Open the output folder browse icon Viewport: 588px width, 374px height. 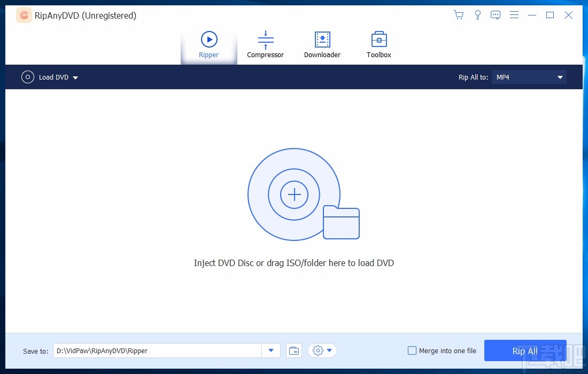(295, 351)
